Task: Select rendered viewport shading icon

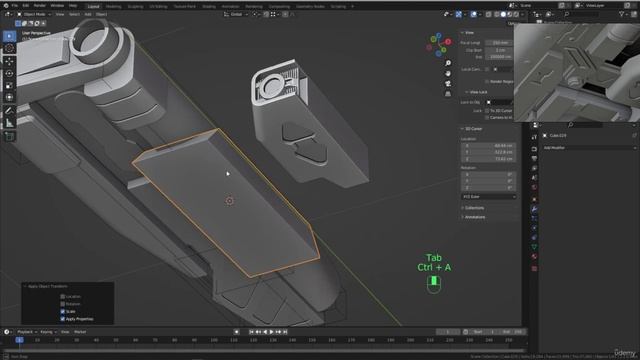Action: pos(516,14)
